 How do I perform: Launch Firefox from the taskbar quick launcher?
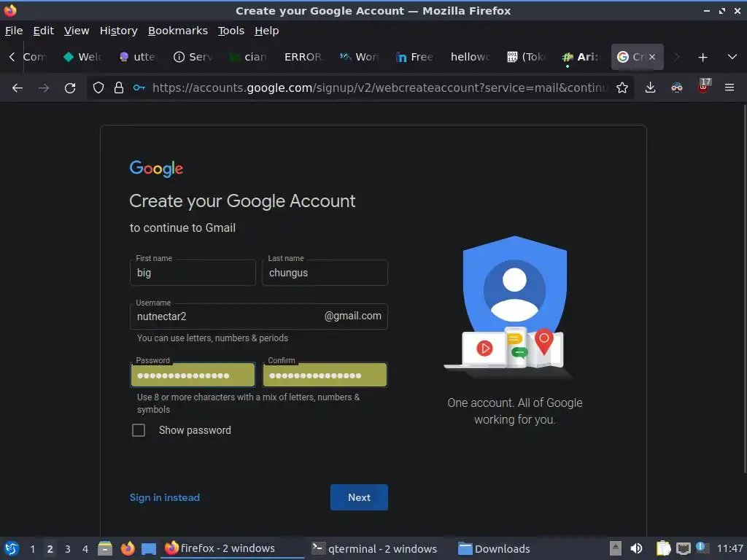tap(127, 548)
